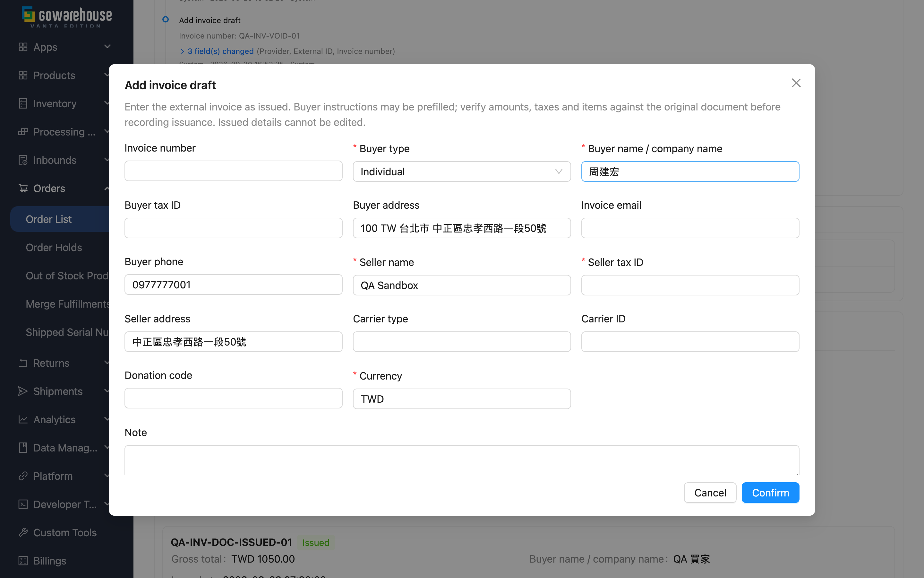Open Shipped Serial Numbers menu item
Image resolution: width=924 pixels, height=578 pixels.
pyautogui.click(x=67, y=333)
